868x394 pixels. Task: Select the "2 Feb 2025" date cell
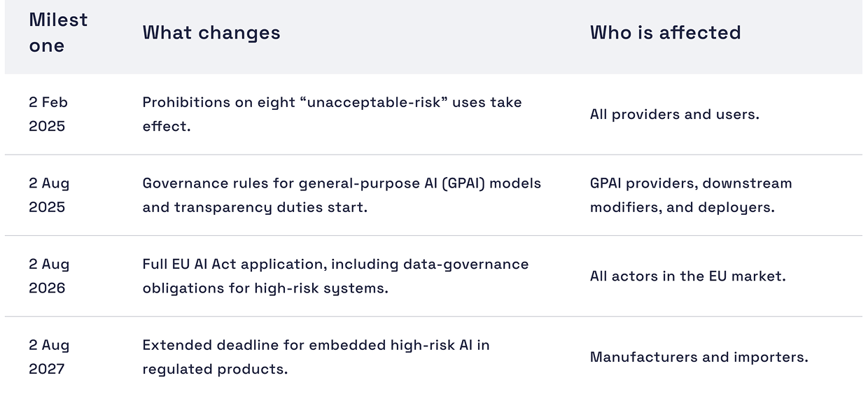[x=48, y=114]
